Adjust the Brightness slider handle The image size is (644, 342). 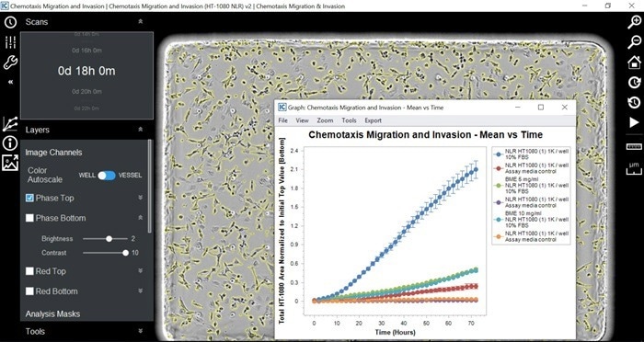click(x=109, y=238)
